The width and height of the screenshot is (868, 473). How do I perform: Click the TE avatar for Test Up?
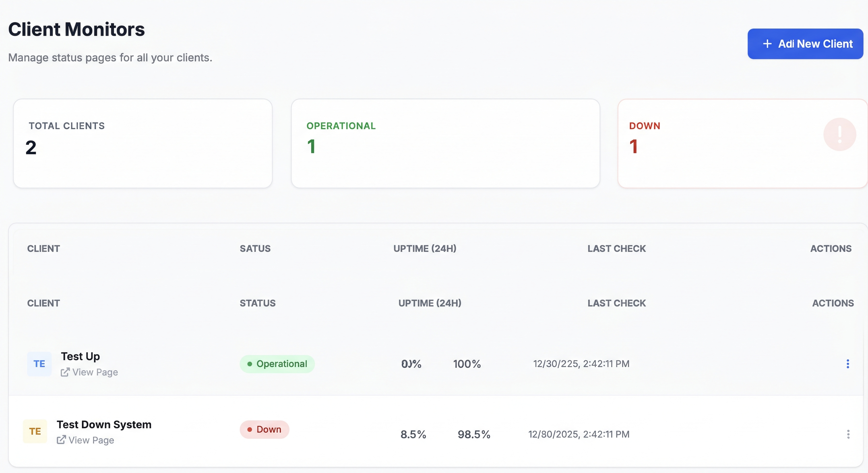39,364
